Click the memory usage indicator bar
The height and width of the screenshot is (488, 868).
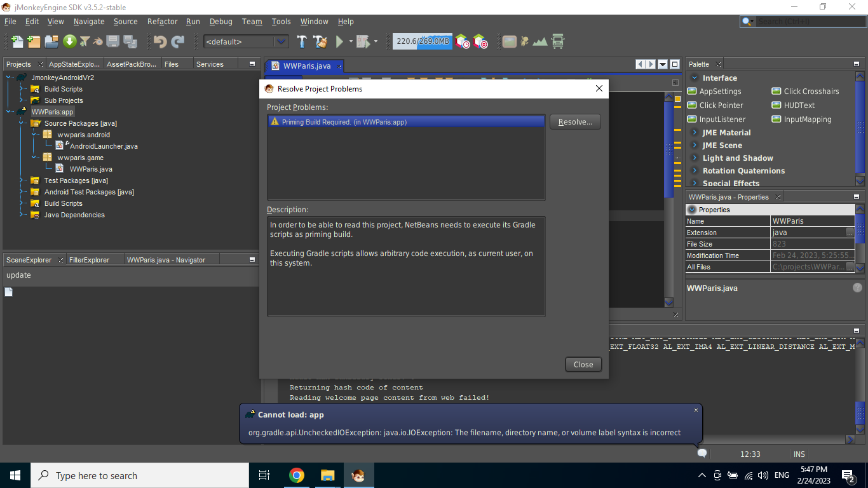423,42
